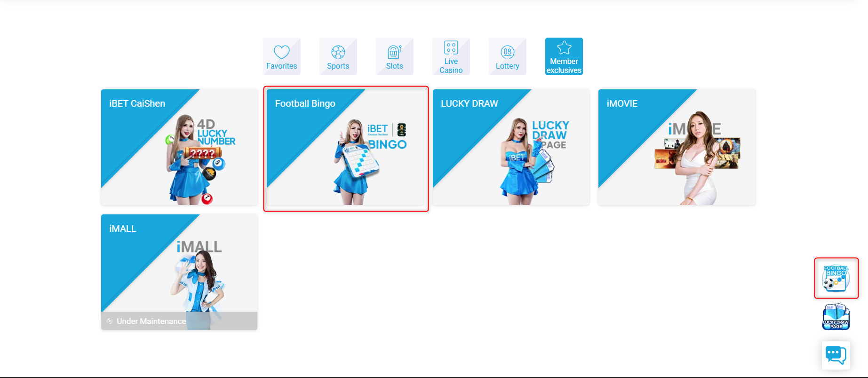Go to the Lottery tab
Screen dimensions: 868x378
[507, 56]
